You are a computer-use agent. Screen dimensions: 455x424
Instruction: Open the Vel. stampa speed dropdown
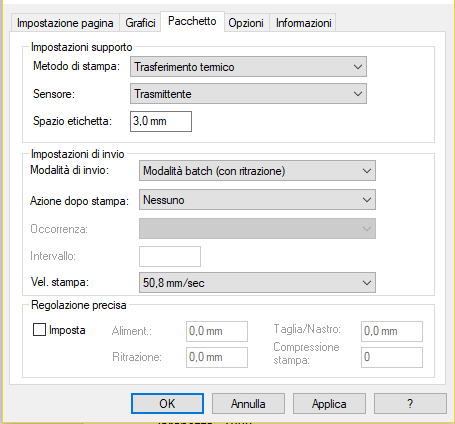tap(257, 283)
